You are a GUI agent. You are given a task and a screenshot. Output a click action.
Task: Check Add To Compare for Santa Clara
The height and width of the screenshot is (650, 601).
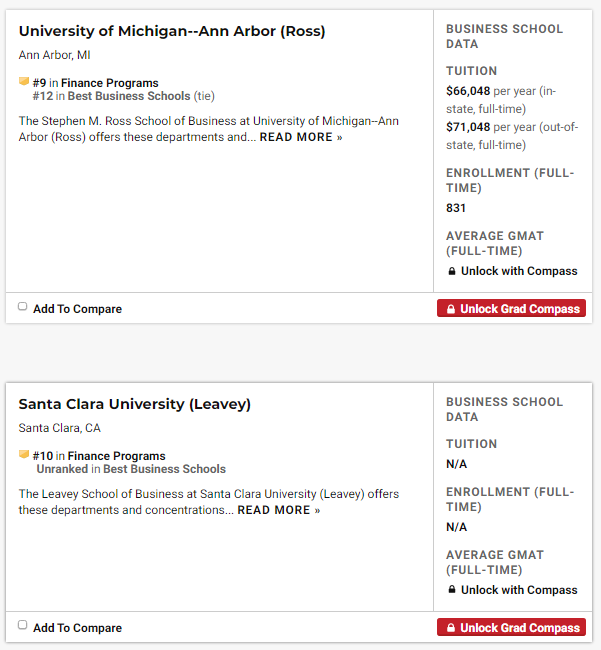tap(23, 626)
